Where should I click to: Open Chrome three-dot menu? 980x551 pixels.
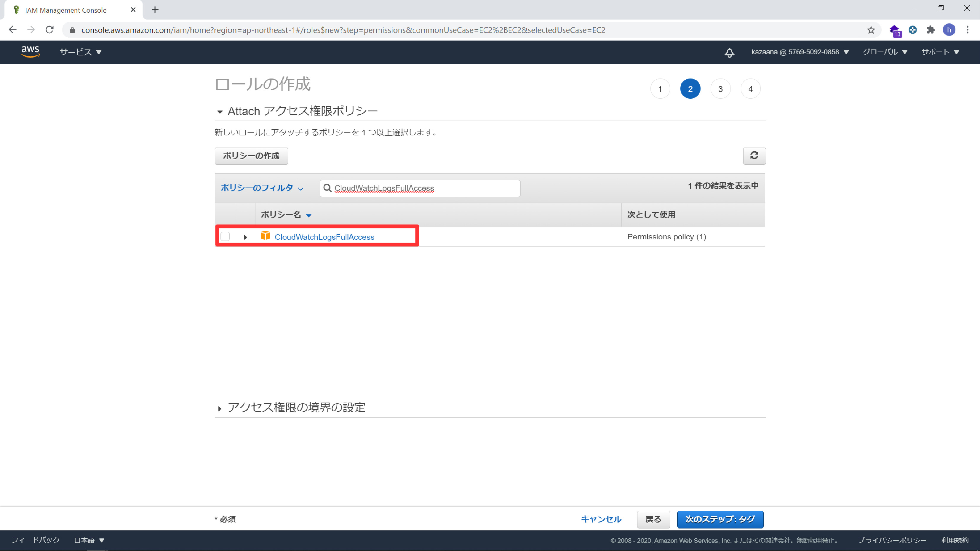point(968,30)
